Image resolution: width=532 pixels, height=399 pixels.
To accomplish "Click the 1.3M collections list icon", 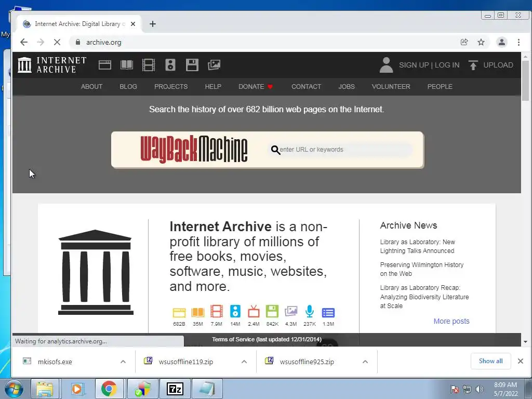I will [x=328, y=312].
